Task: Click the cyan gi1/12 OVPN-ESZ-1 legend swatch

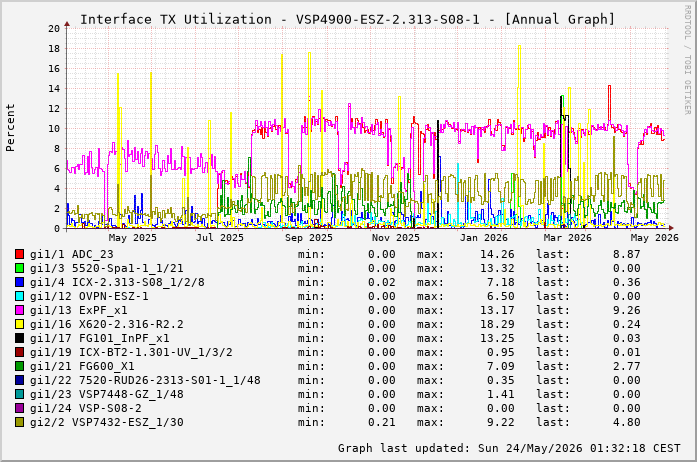Action: [x=19, y=296]
